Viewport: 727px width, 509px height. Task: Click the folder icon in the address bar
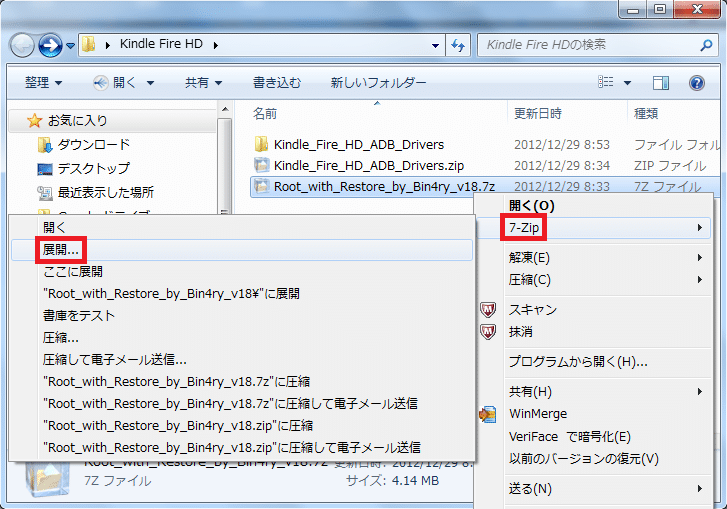(88, 45)
